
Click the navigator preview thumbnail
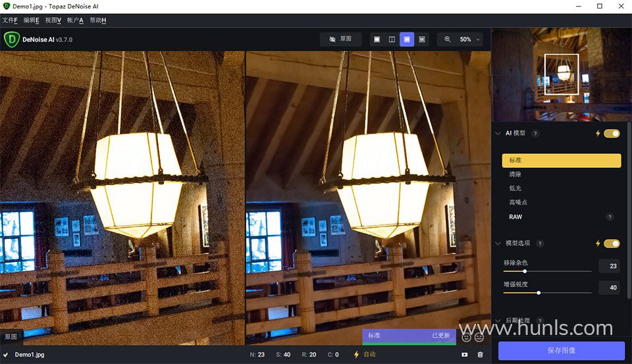(x=562, y=74)
